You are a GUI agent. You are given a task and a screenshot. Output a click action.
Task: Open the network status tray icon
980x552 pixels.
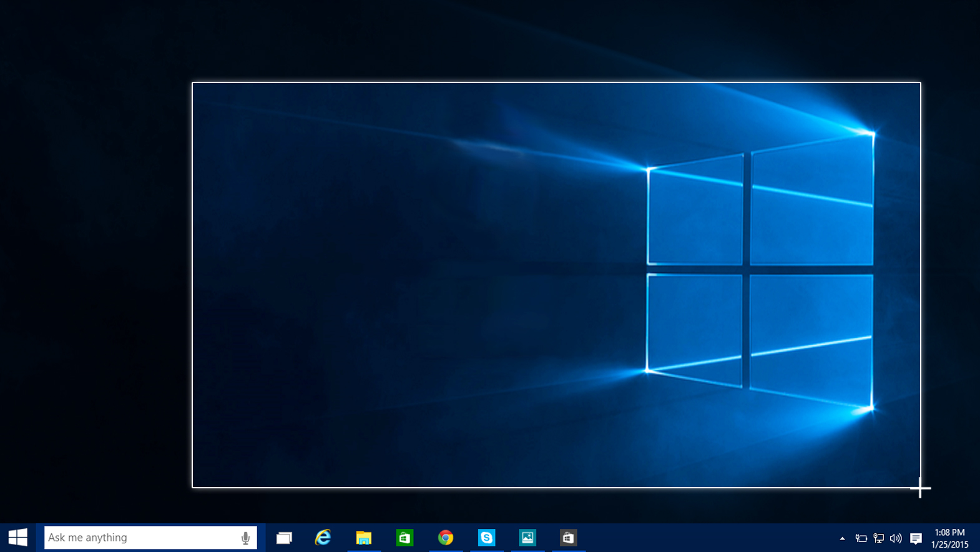pyautogui.click(x=878, y=538)
